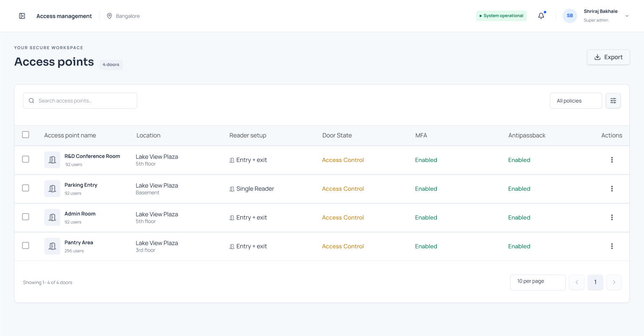Open actions menu for Admin Room
Image resolution: width=644 pixels, height=336 pixels.
coord(612,218)
